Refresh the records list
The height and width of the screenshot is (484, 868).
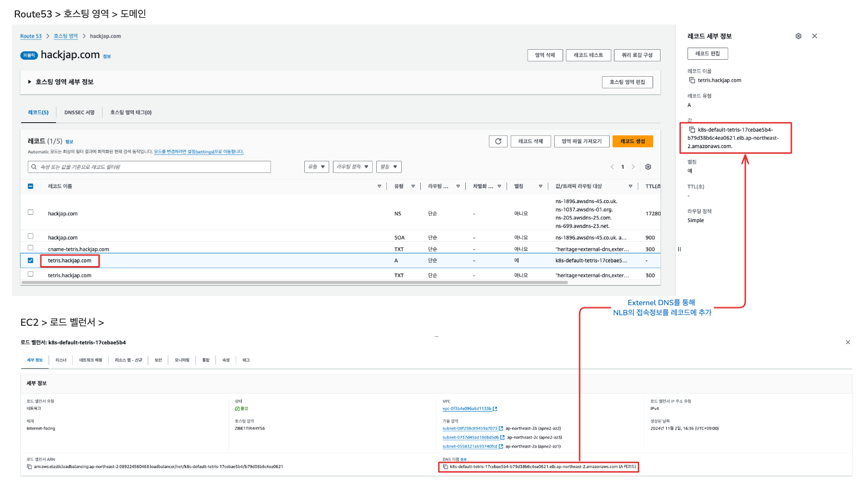pyautogui.click(x=498, y=141)
